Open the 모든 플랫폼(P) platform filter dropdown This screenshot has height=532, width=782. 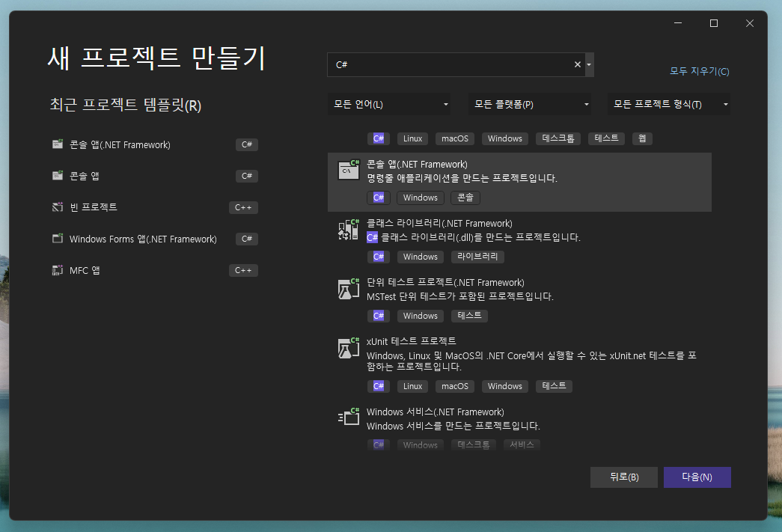coord(530,104)
